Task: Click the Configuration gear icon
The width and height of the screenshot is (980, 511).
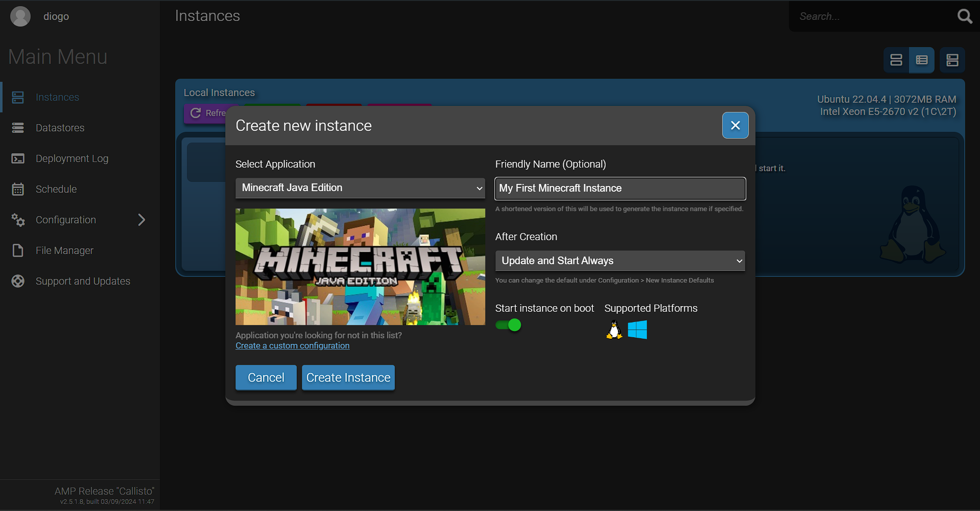Action: pos(18,220)
